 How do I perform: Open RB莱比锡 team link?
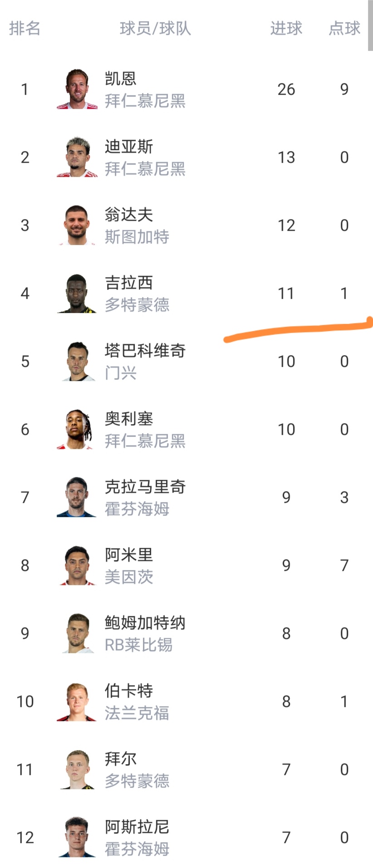[x=138, y=645]
